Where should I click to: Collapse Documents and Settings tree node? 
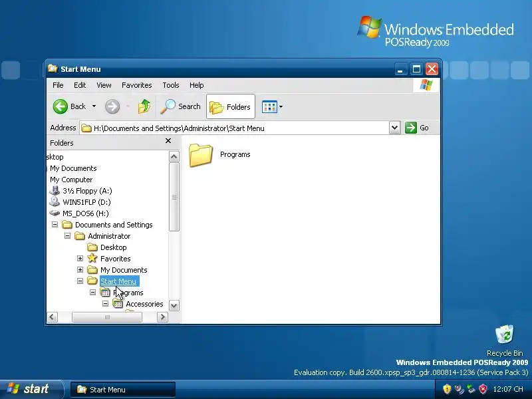tap(55, 224)
